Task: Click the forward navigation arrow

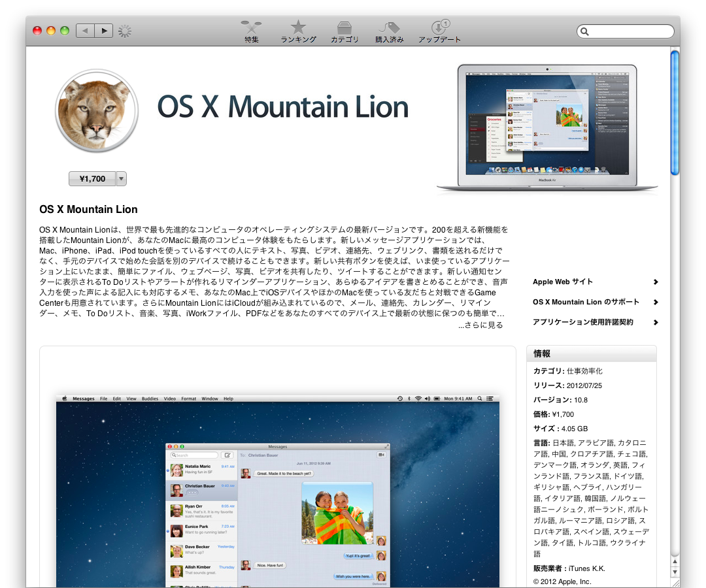Action: tap(104, 31)
